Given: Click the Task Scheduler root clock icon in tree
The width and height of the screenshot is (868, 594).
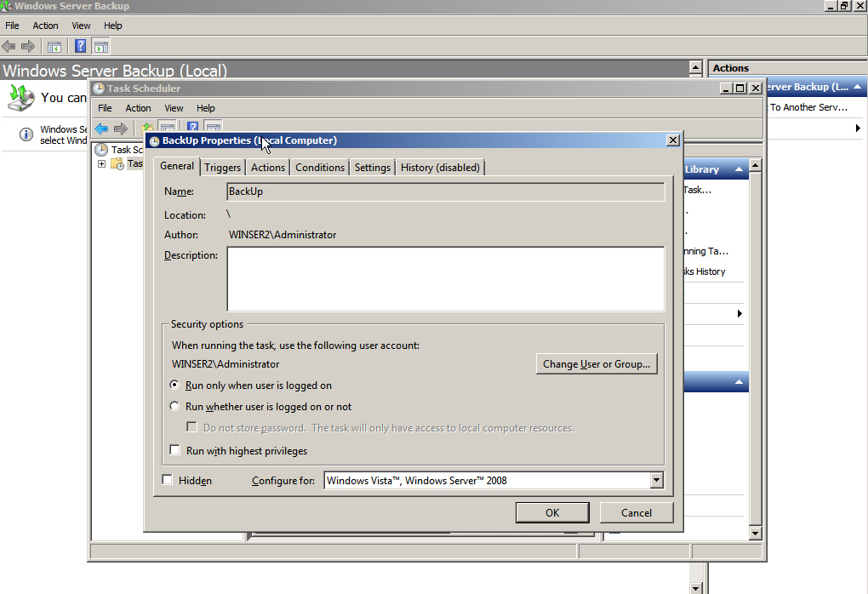Looking at the screenshot, I should (x=100, y=150).
